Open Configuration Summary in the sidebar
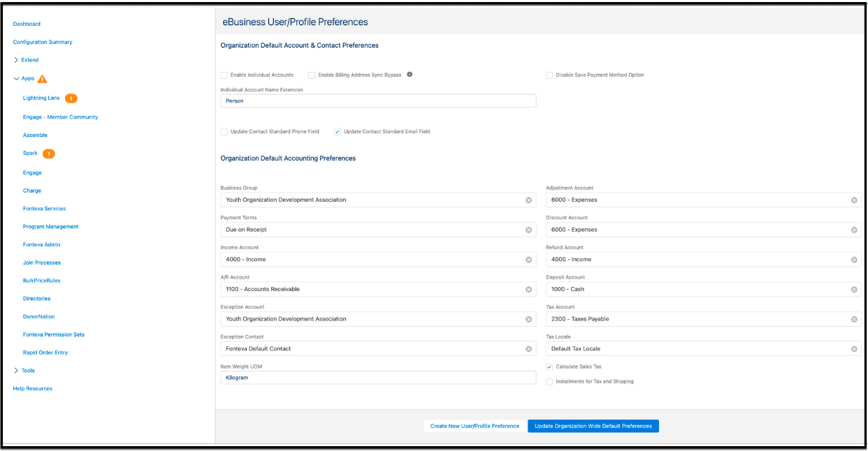 pos(43,42)
